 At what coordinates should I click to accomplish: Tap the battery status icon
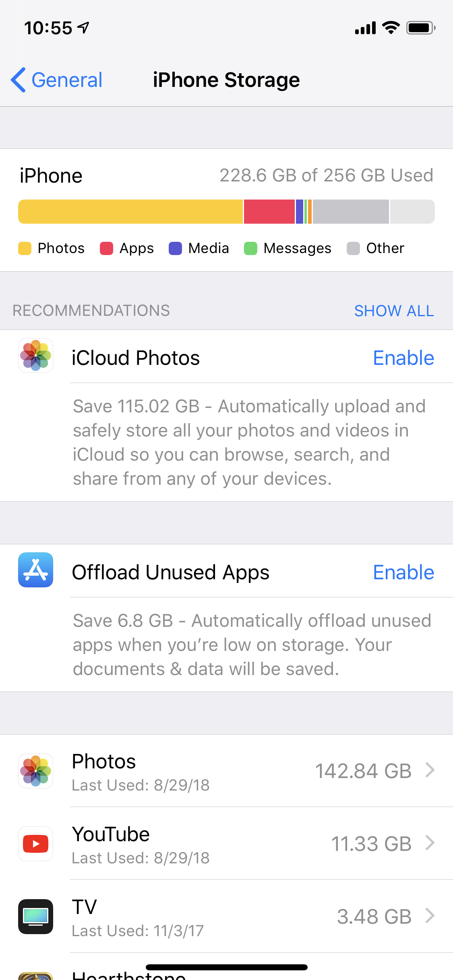click(421, 28)
